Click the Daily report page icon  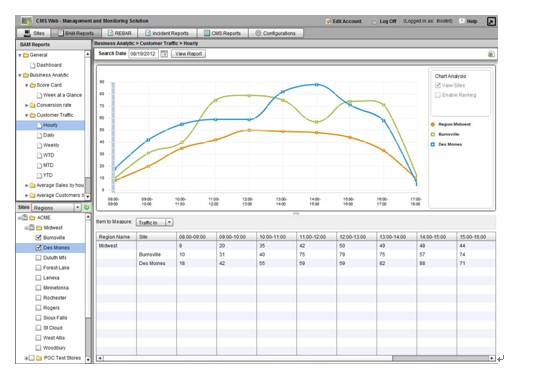pyautogui.click(x=39, y=135)
